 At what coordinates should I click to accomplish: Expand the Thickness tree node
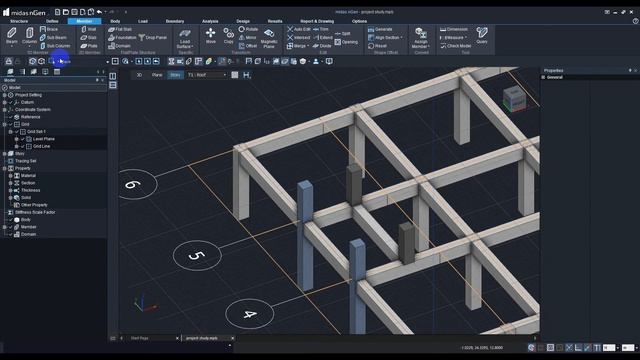coord(11,190)
